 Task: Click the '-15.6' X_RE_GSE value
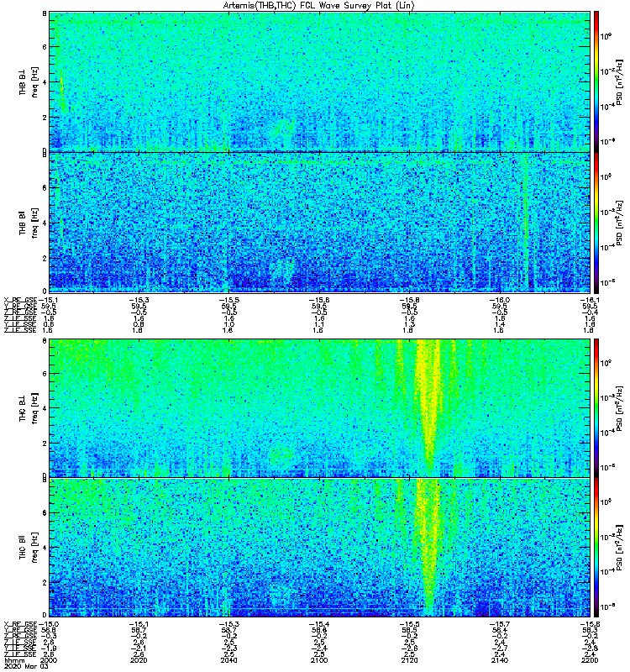[x=319, y=300]
